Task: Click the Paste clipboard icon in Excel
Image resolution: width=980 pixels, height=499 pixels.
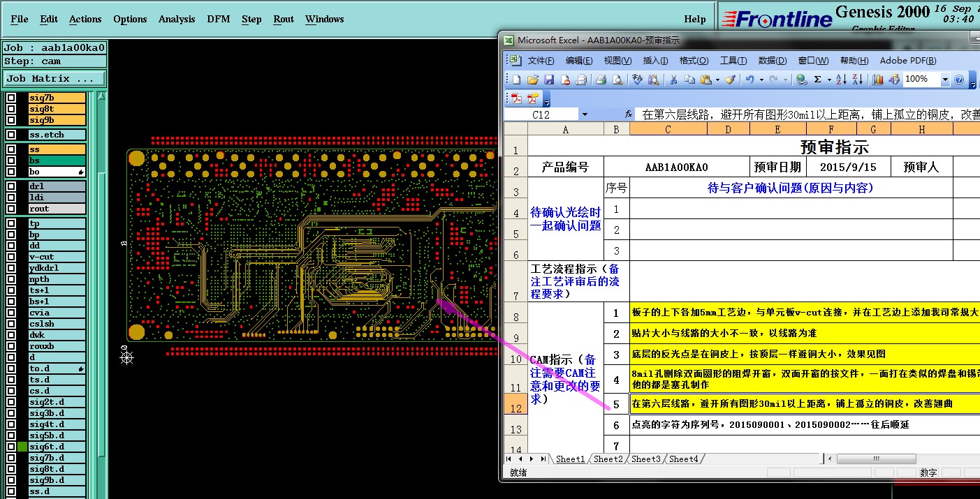Action: point(706,80)
